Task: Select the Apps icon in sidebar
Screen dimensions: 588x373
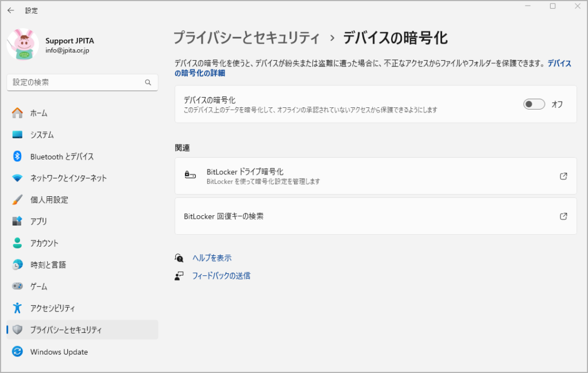Action: [x=17, y=222]
